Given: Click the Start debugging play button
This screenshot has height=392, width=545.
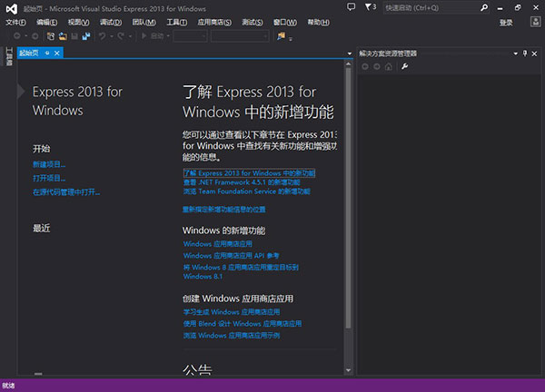Looking at the screenshot, I should [x=144, y=35].
